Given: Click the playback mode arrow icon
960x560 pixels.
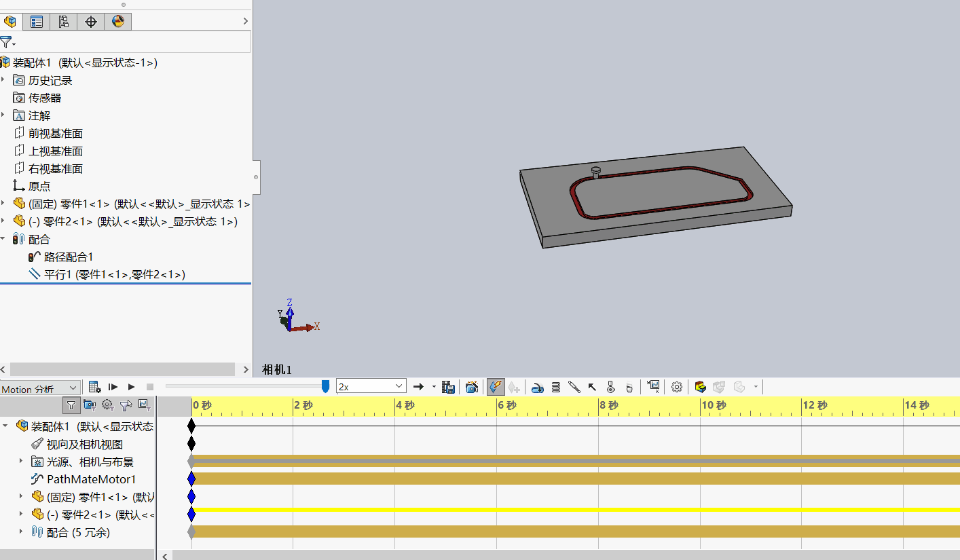Looking at the screenshot, I should pyautogui.click(x=418, y=387).
